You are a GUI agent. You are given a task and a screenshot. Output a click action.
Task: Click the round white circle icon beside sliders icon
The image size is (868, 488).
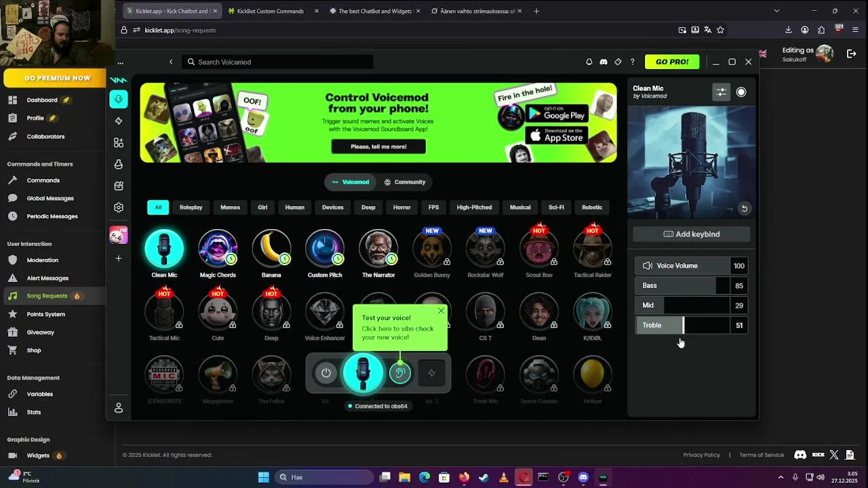coord(741,92)
